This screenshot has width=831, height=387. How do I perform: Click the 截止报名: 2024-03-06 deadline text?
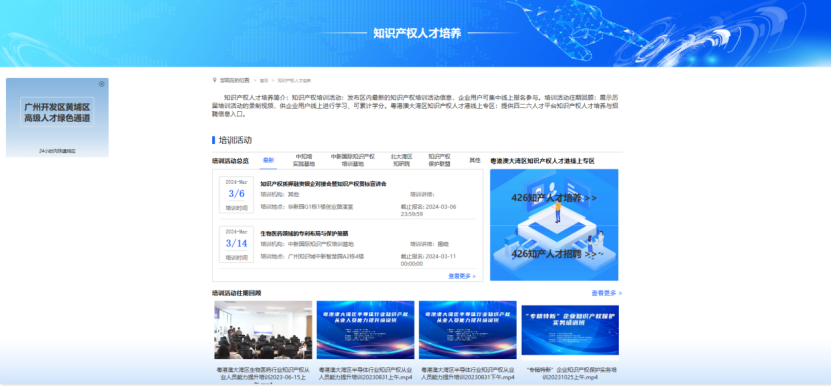pyautogui.click(x=428, y=210)
